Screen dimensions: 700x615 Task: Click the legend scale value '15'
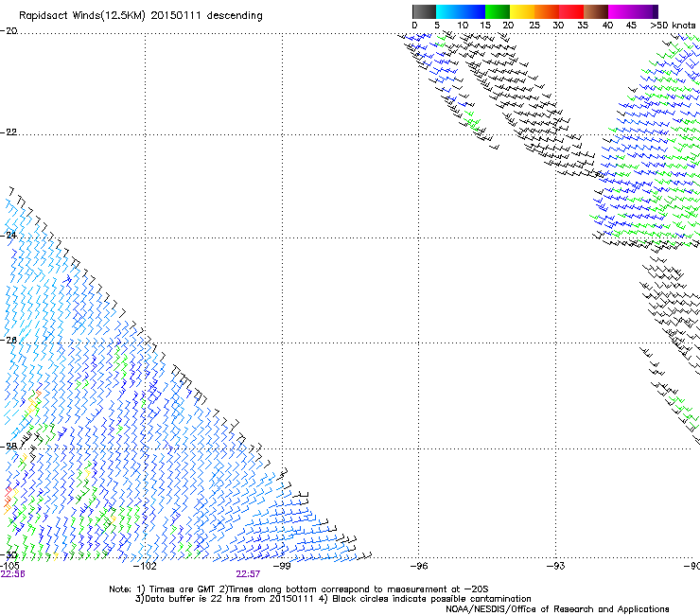coord(485,26)
